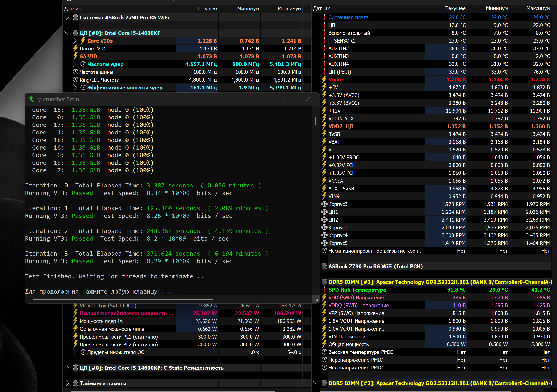Click the ЦП2 fan icon
Image resolution: width=557 pixels, height=392 pixels.
pos(324,220)
